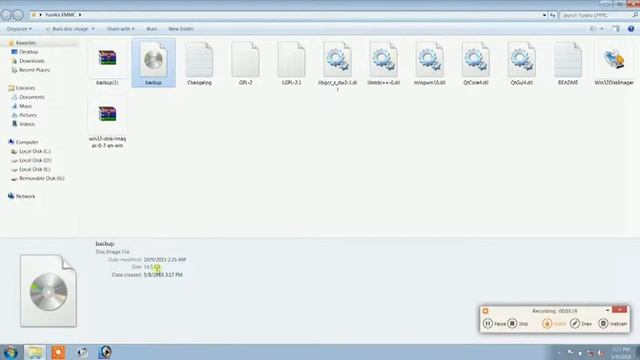The height and width of the screenshot is (360, 640).
Task: Click the Webcam button in recorder
Action: (612, 323)
